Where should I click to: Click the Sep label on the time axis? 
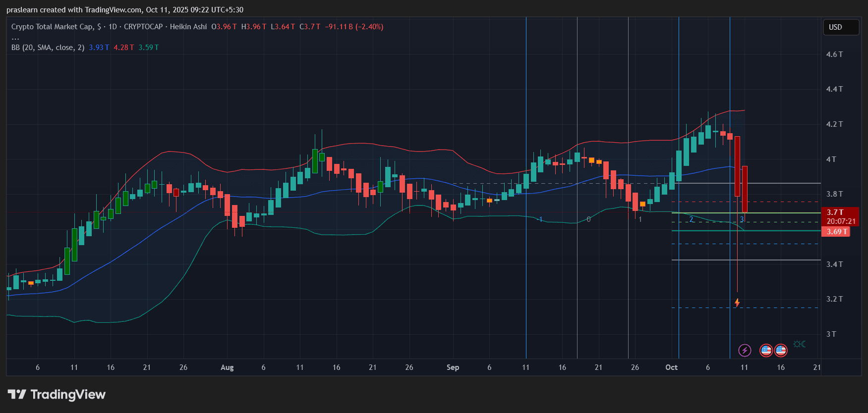click(x=453, y=367)
